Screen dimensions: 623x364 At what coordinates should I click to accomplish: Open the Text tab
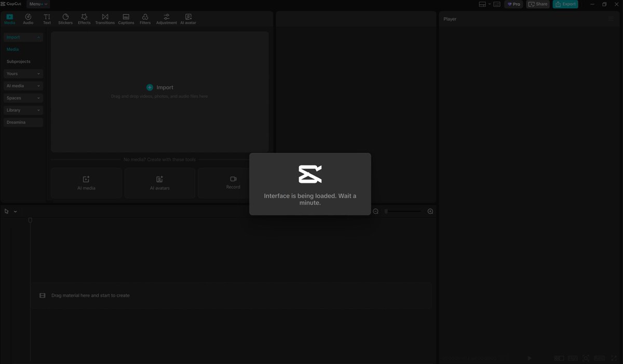tap(47, 19)
